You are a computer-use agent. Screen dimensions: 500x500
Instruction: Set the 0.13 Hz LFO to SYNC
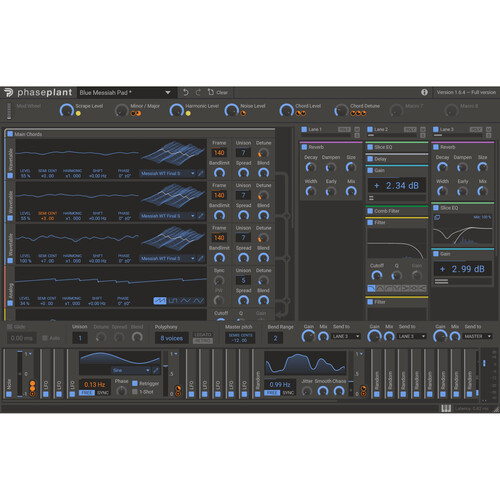[x=103, y=393]
